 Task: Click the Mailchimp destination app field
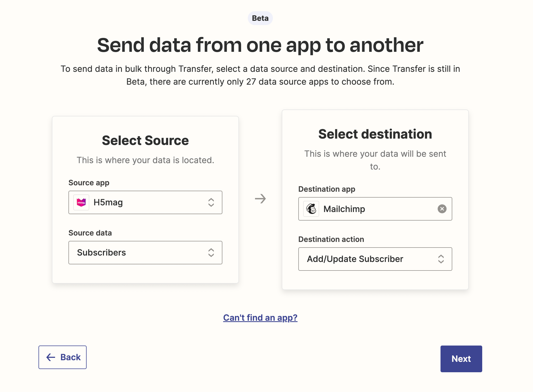pyautogui.click(x=375, y=209)
